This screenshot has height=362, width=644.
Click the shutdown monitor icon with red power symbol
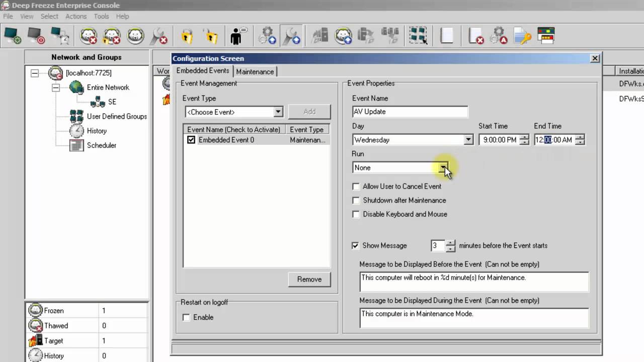point(36,36)
